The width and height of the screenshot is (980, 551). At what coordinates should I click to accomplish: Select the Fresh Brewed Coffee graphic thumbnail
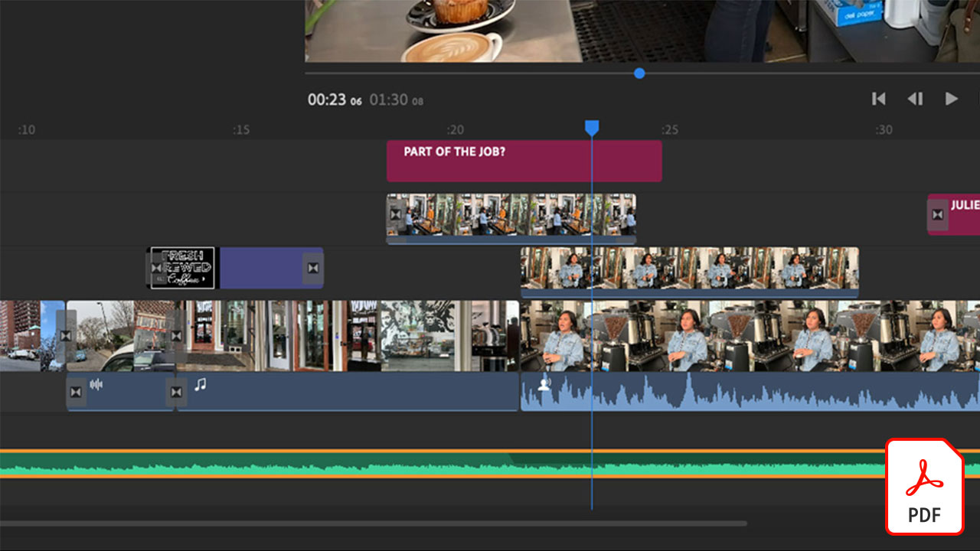coord(181,268)
